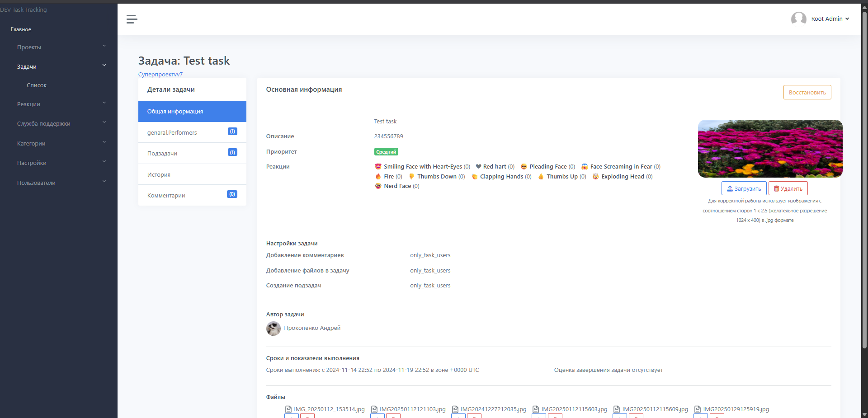Expand the Проекты sidebar chevron
This screenshot has height=418, width=868.
click(x=104, y=46)
